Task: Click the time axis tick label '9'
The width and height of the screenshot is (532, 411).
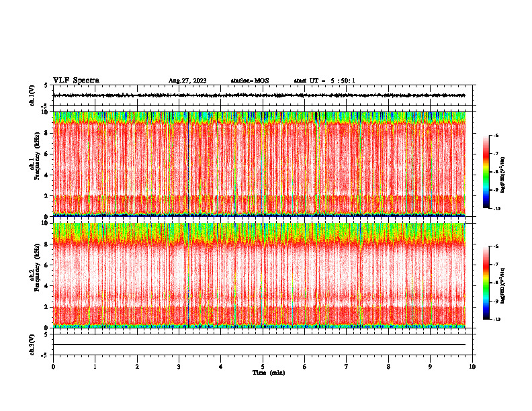Action: 430,367
